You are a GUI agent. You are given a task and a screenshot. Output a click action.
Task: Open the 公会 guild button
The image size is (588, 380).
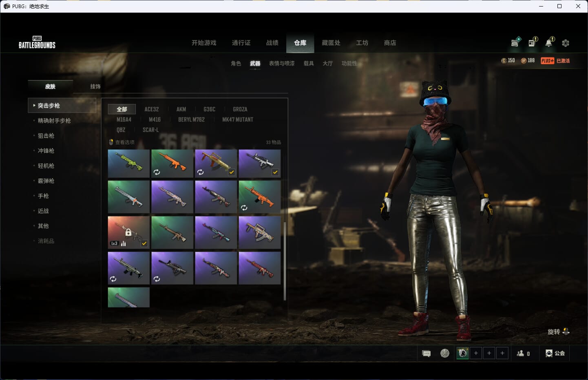tap(555, 353)
